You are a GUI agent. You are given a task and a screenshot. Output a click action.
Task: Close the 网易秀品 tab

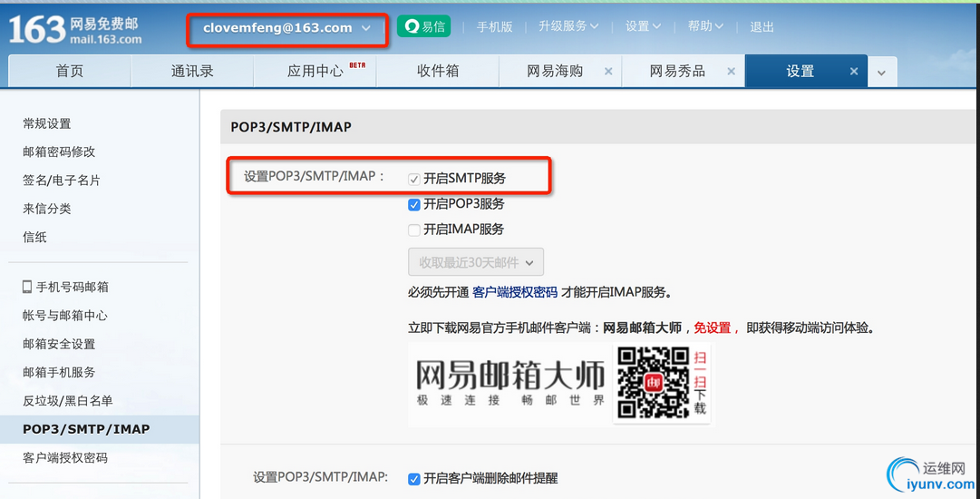[x=731, y=72]
